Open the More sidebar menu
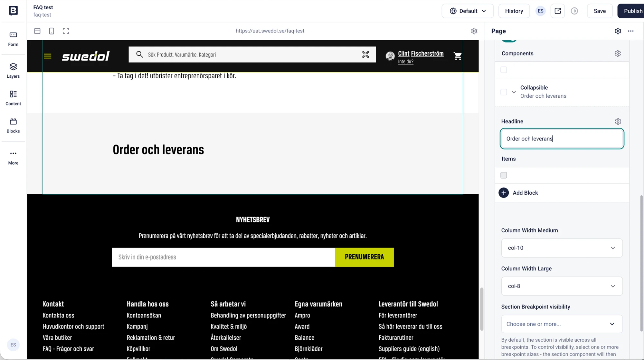The width and height of the screenshot is (644, 360). [x=13, y=157]
